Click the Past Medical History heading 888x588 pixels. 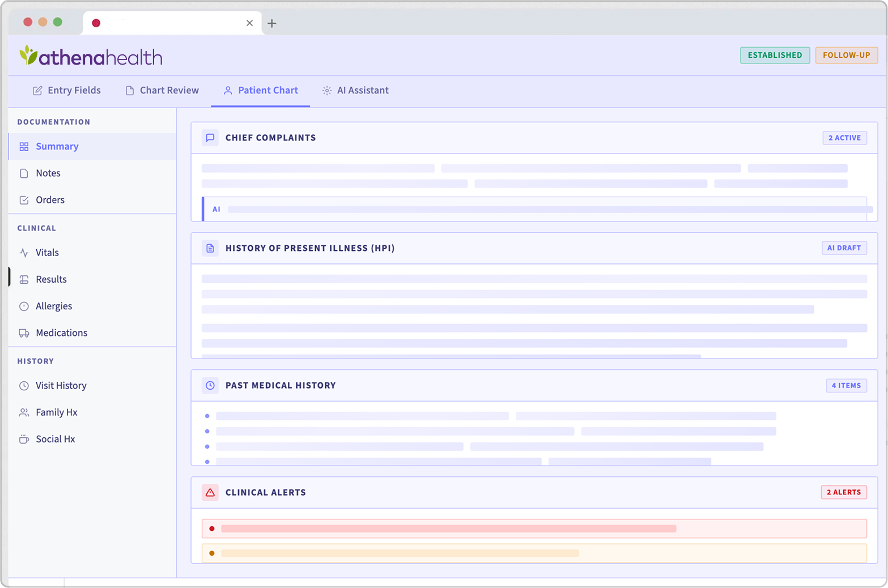[x=281, y=385]
